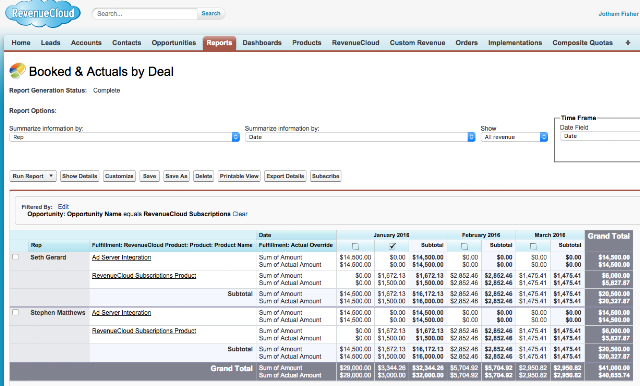Select the Opportunities tab
The image size is (640, 386).
pos(173,42)
